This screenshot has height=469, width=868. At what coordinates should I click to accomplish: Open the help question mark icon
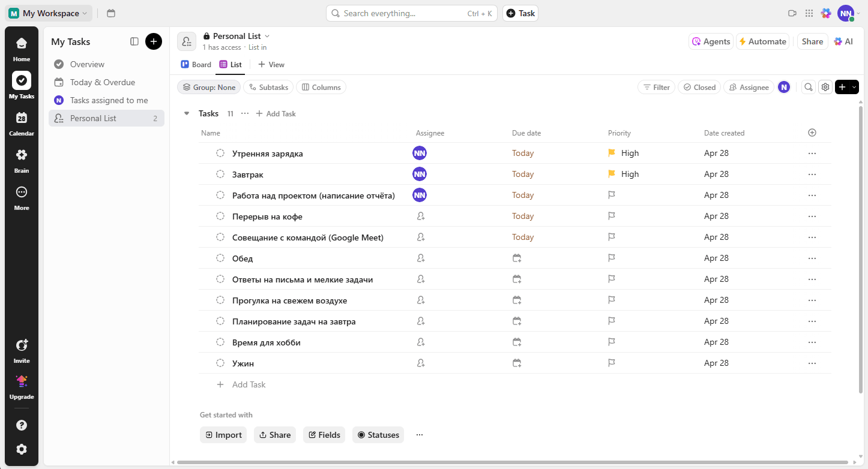point(22,425)
